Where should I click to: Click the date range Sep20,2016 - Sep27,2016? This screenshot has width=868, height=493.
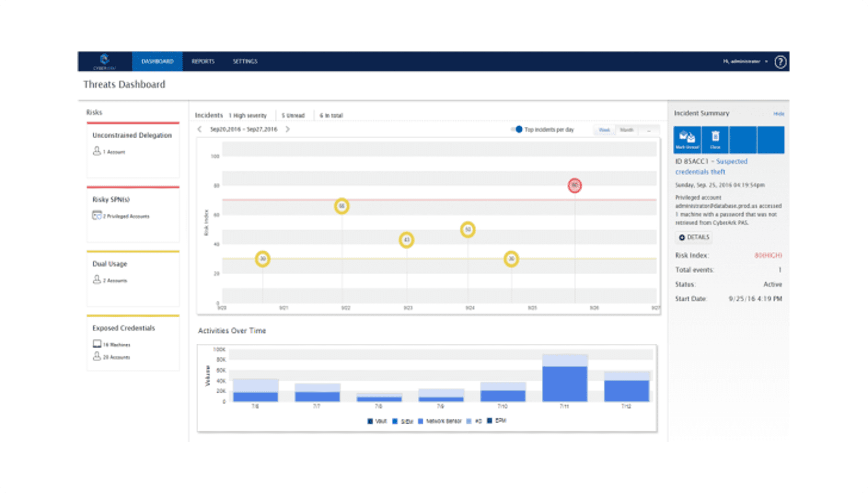(244, 129)
